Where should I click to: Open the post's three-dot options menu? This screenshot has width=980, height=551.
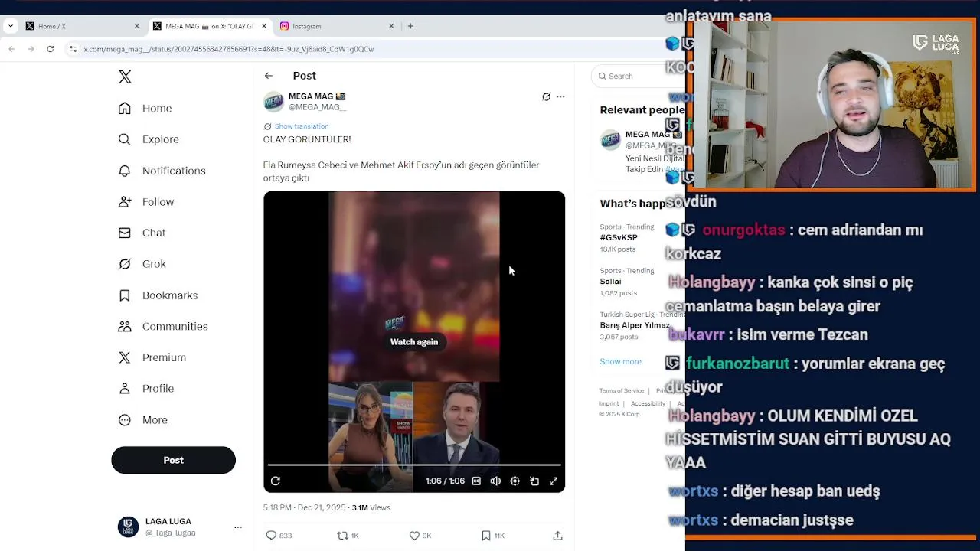[x=560, y=97]
